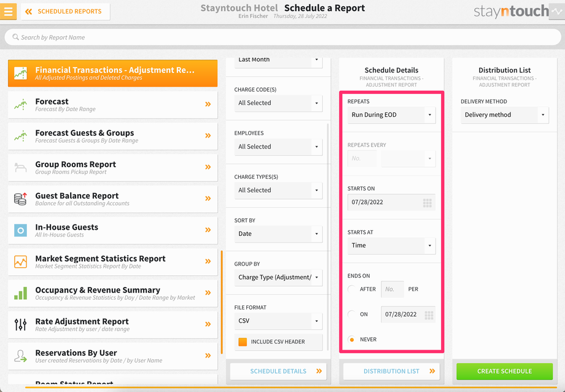Open In-House Guests report
The height and width of the screenshot is (392, 565).
[113, 230]
